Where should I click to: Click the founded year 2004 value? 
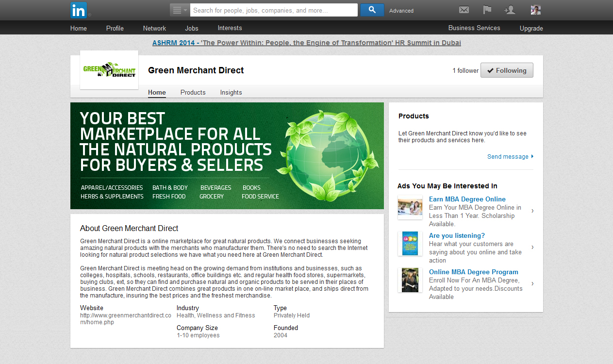[x=281, y=335]
